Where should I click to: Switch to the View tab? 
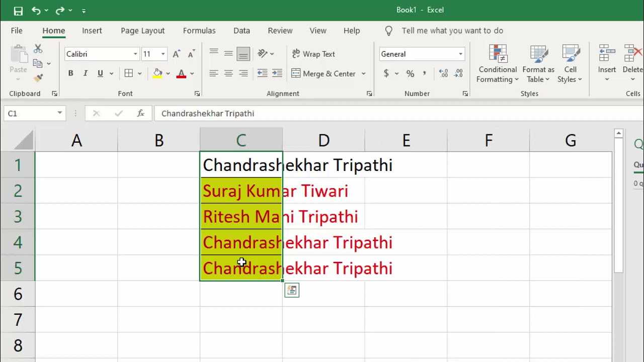coord(318,31)
